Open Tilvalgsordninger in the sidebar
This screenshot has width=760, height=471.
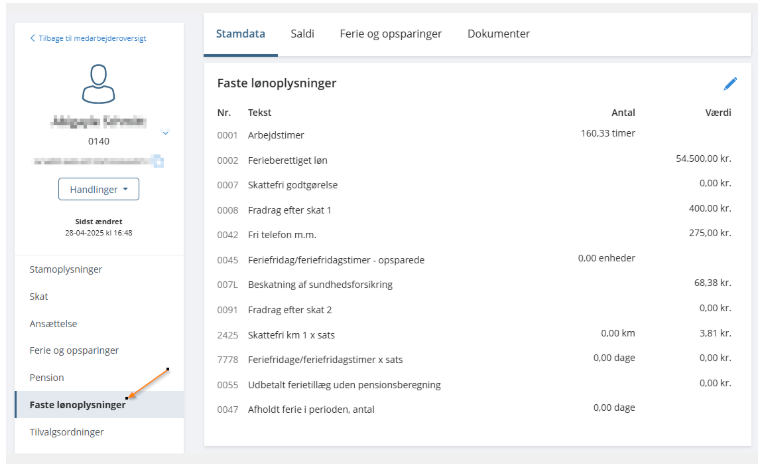pyautogui.click(x=67, y=432)
